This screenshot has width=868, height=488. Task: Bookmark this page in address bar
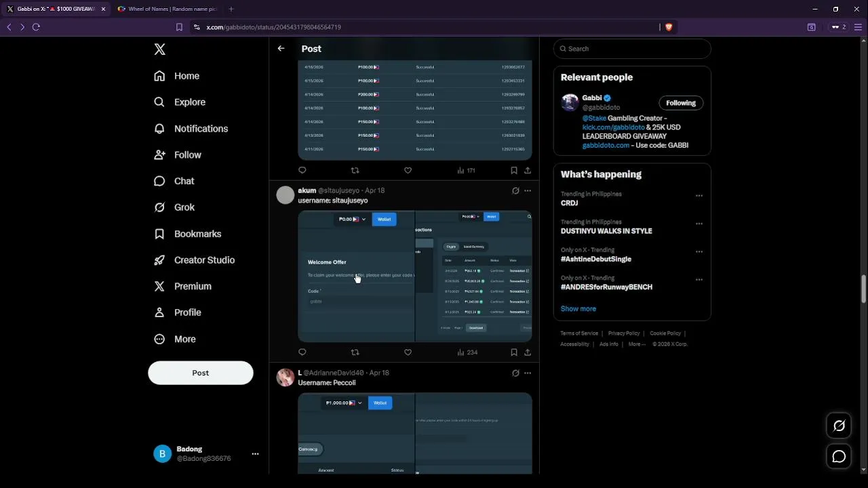(x=179, y=27)
